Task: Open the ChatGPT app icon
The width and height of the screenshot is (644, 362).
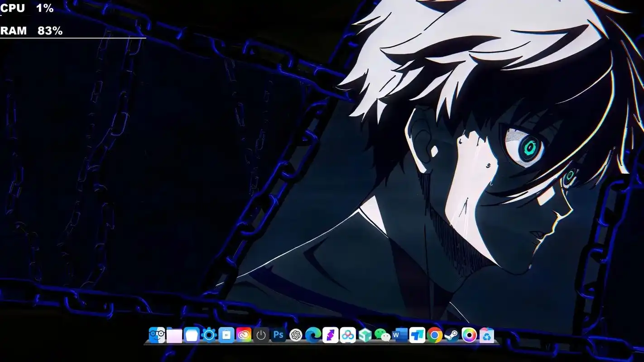Action: point(296,335)
